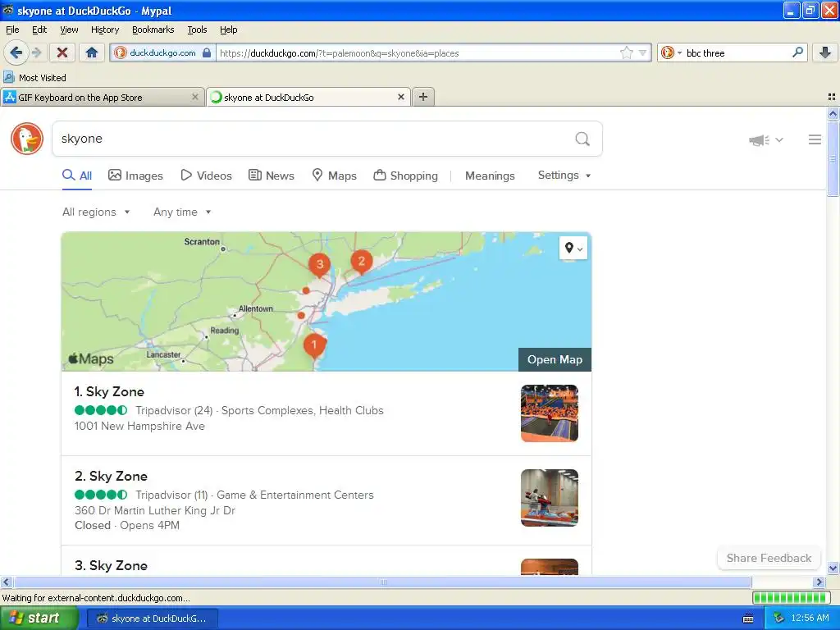Expand the Any time filter

(x=182, y=212)
